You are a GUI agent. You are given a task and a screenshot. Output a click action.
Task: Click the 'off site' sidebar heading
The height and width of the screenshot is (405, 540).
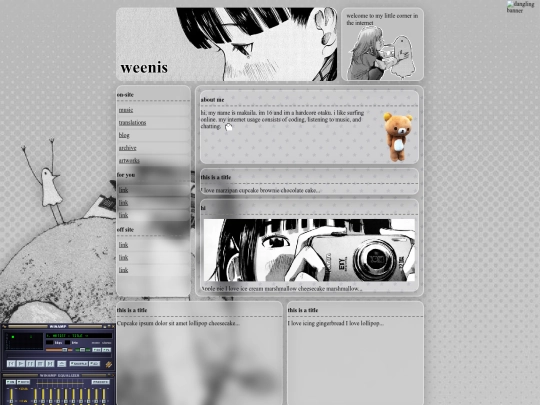pos(125,230)
